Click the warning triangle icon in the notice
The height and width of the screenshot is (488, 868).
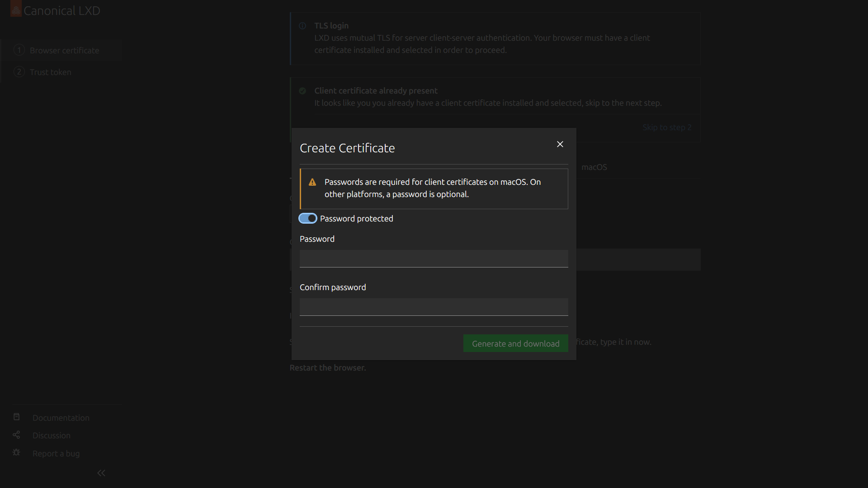point(312,182)
